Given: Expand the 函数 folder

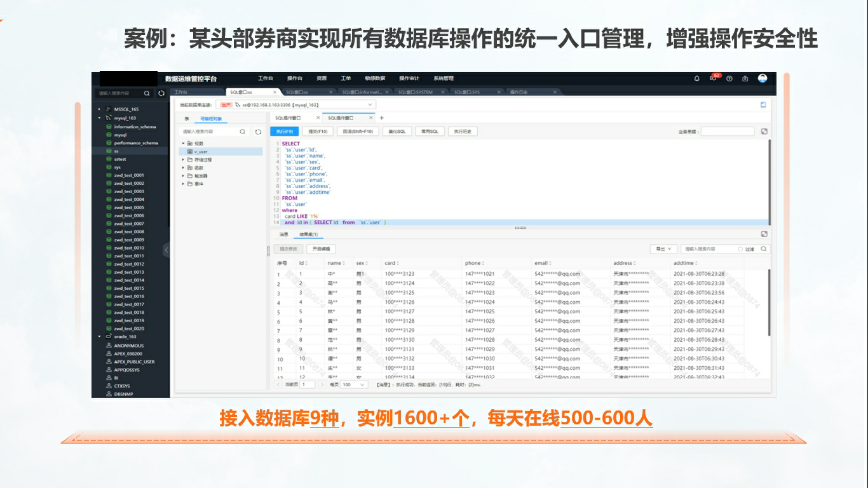Looking at the screenshot, I should [x=183, y=168].
